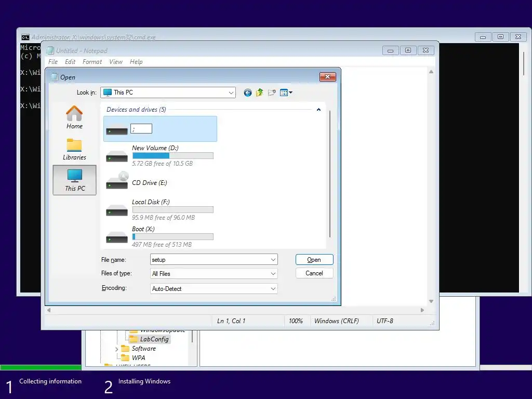Click 'Installing Windows' setup step
This screenshot has width=532, height=399.
[144, 381]
